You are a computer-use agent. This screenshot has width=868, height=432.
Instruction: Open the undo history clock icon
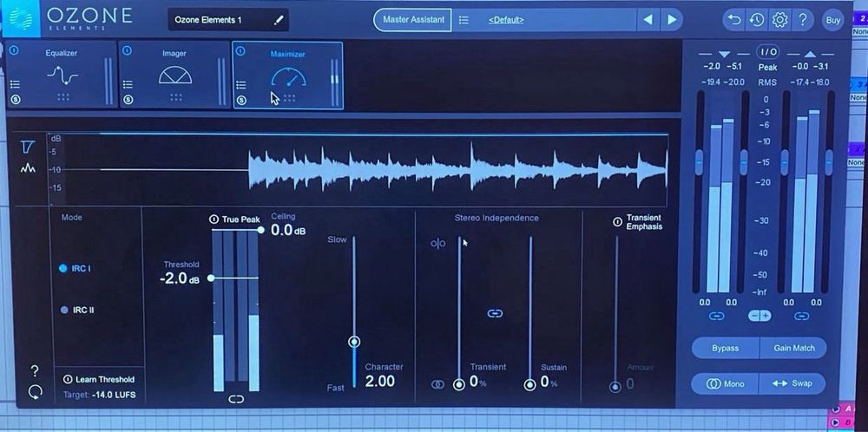point(756,20)
